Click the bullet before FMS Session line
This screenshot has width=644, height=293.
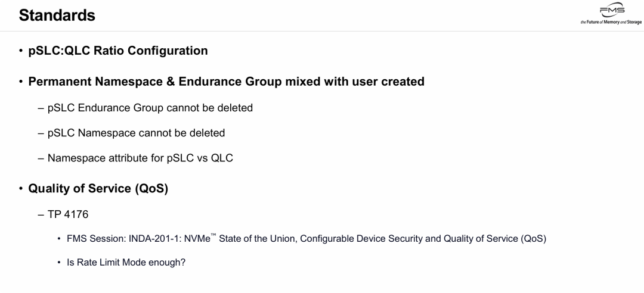(x=60, y=239)
